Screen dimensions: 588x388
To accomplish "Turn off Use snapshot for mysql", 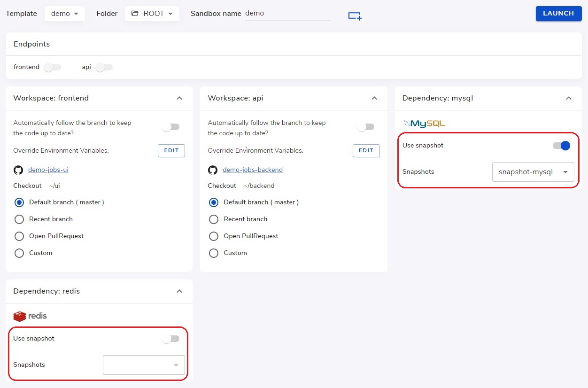I will tap(561, 146).
